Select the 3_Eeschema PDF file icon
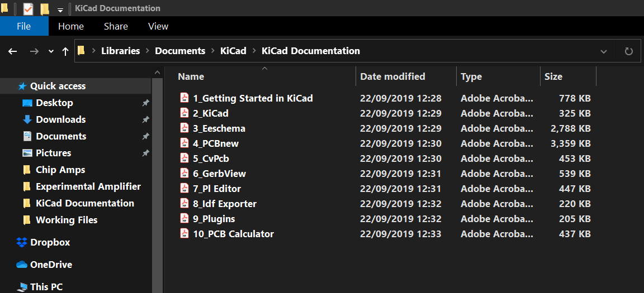This screenshot has width=644, height=293. [184, 128]
